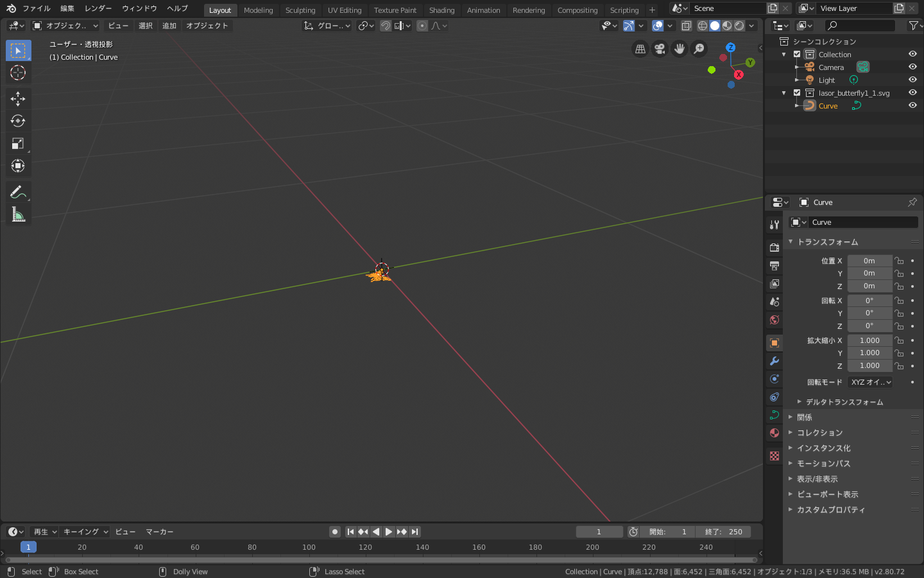Click the zoom view magnifier icon
The height and width of the screenshot is (578, 924).
(699, 49)
